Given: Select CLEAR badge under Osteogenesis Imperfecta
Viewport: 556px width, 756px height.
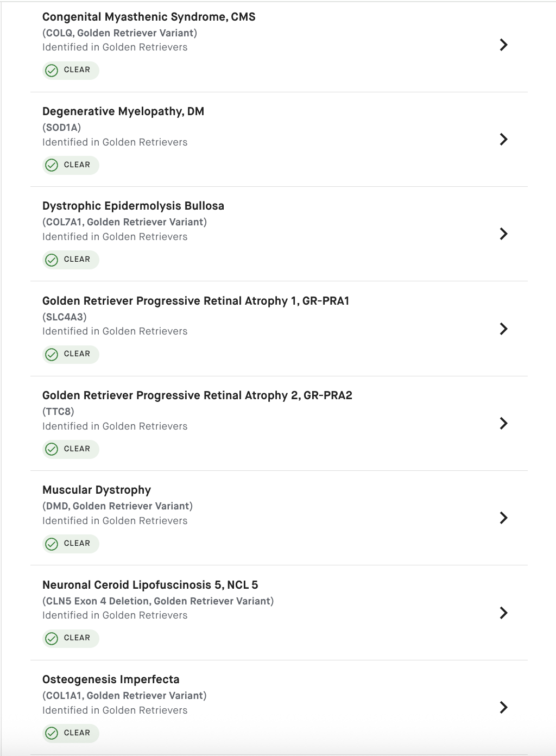Looking at the screenshot, I should point(71,733).
